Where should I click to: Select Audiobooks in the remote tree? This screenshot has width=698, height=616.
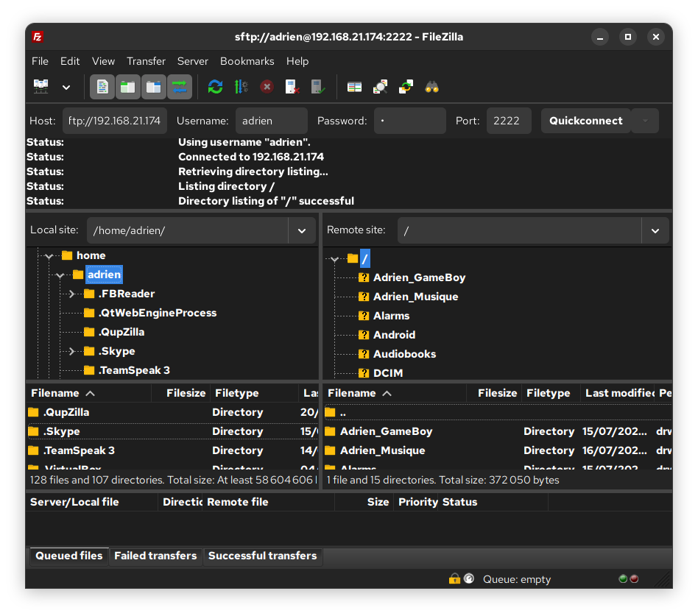point(404,354)
